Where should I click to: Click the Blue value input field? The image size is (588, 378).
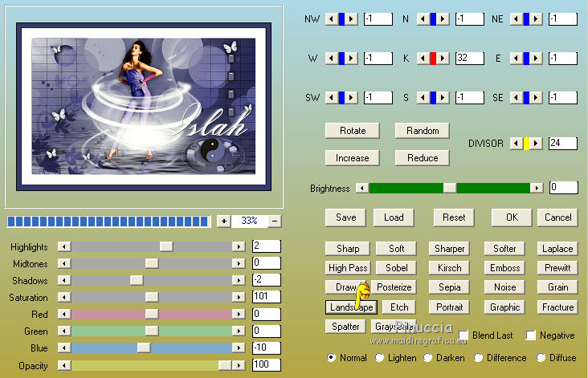[x=266, y=348]
